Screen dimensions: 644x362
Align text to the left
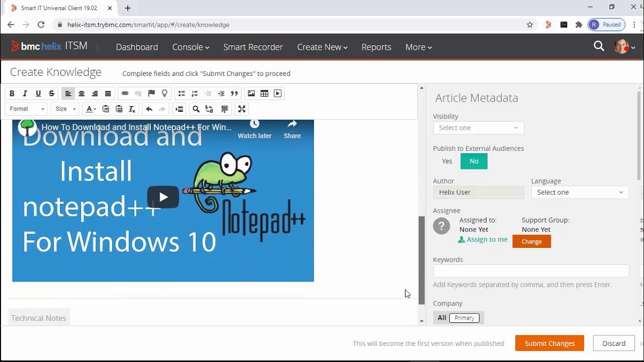point(68,94)
